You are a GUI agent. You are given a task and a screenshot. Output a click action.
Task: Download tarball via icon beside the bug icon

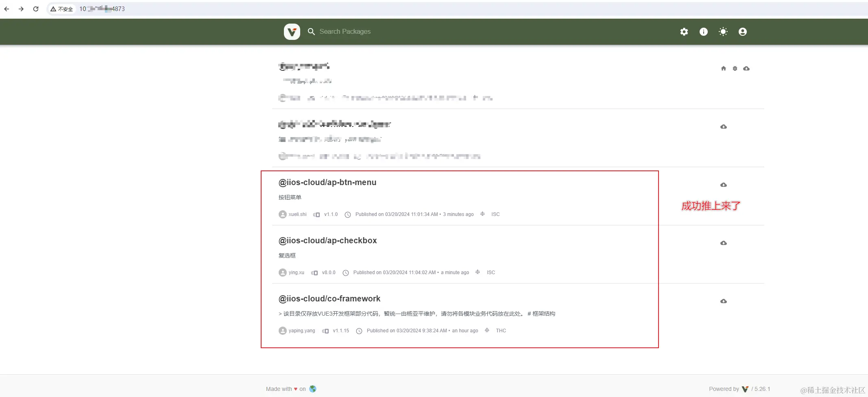coord(746,68)
